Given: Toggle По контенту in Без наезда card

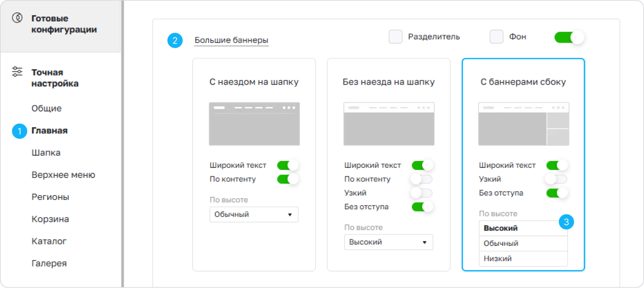Looking at the screenshot, I should pos(422,179).
